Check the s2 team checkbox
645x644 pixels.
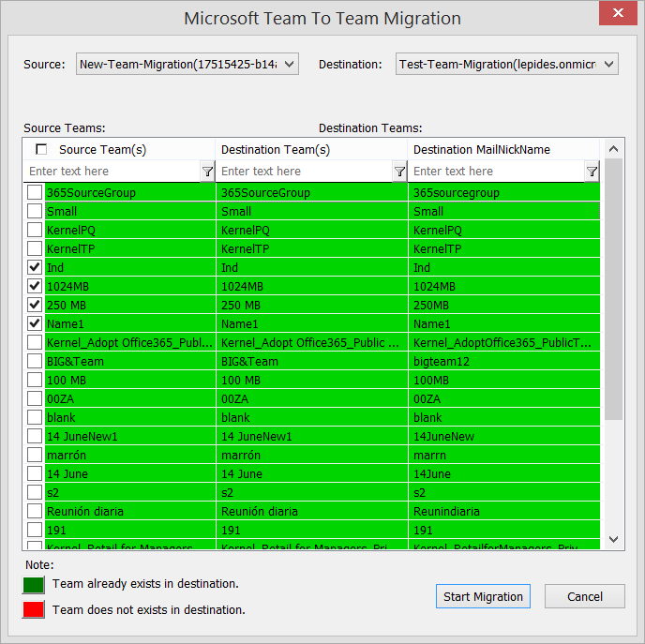[35, 492]
